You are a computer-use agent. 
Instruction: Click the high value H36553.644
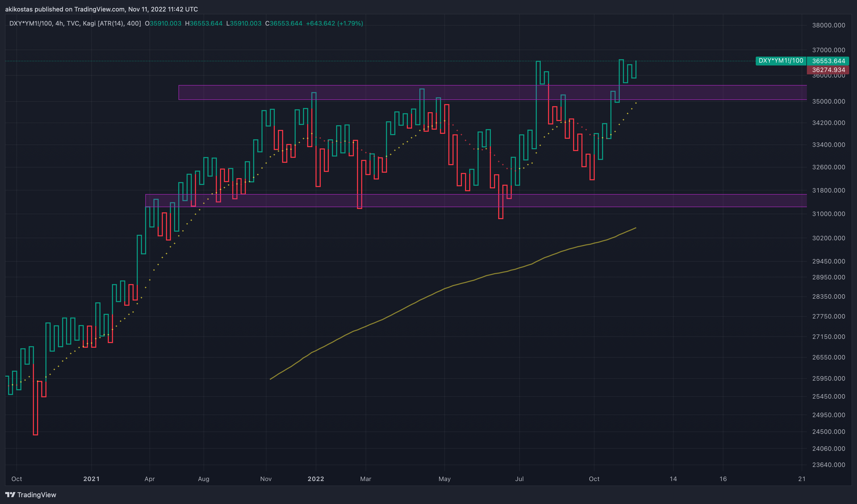[204, 23]
